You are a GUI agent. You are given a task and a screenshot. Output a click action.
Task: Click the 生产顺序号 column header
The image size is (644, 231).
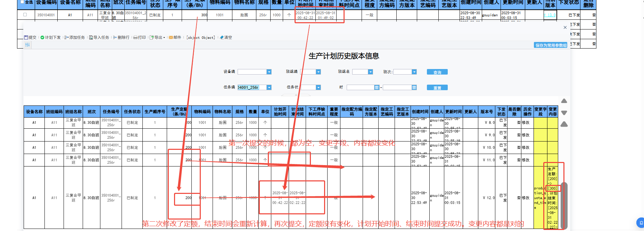click(155, 112)
